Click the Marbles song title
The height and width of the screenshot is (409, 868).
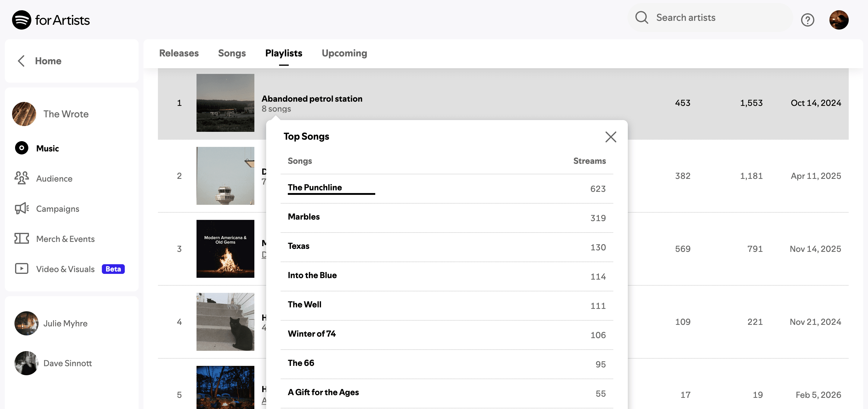pyautogui.click(x=303, y=217)
